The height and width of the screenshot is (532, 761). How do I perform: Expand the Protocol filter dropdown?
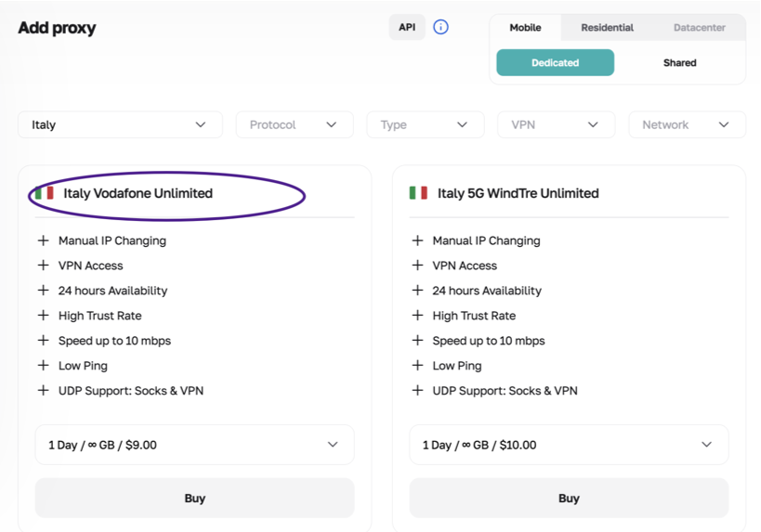pos(295,124)
